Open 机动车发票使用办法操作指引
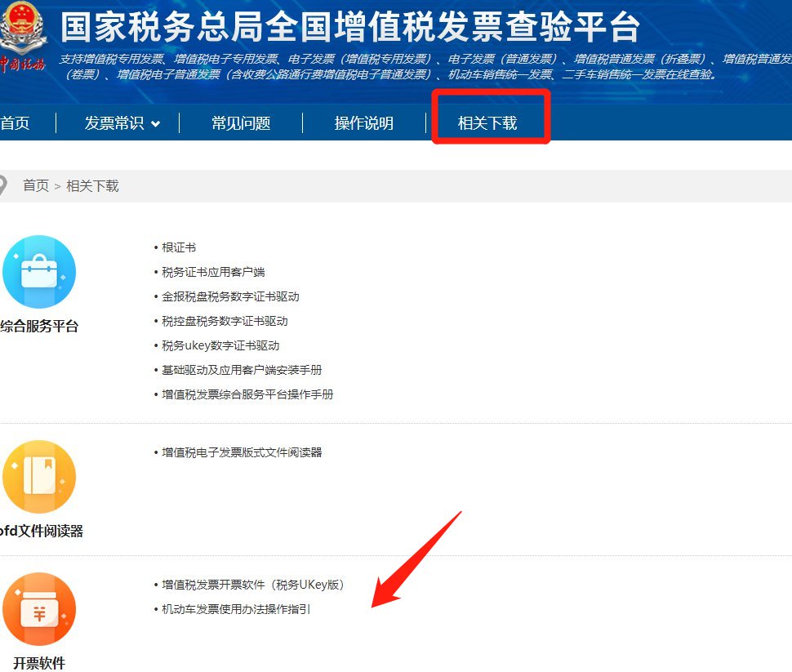Viewport: 792px width, 672px height. click(236, 609)
